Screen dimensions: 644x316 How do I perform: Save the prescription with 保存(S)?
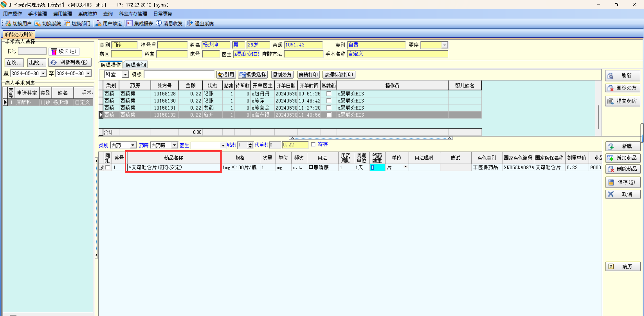[623, 182]
